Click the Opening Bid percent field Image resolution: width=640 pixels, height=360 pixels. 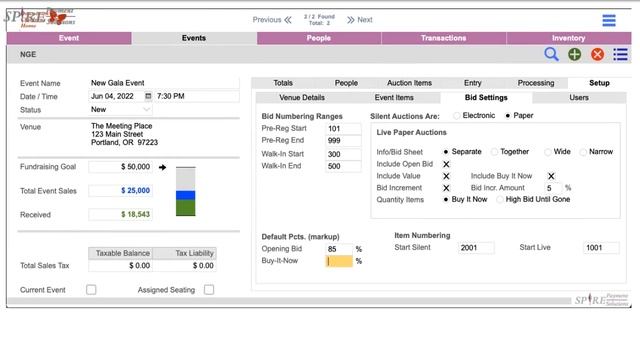click(x=339, y=249)
